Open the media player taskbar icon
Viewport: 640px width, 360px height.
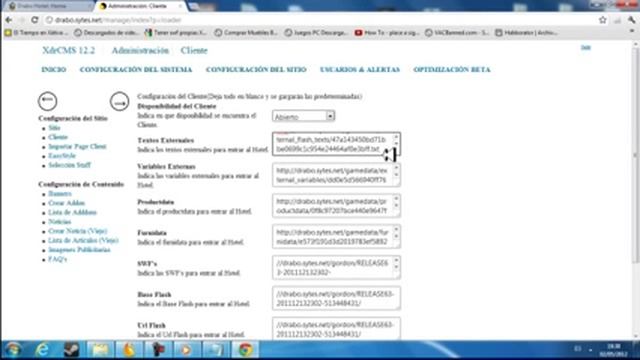point(186,350)
